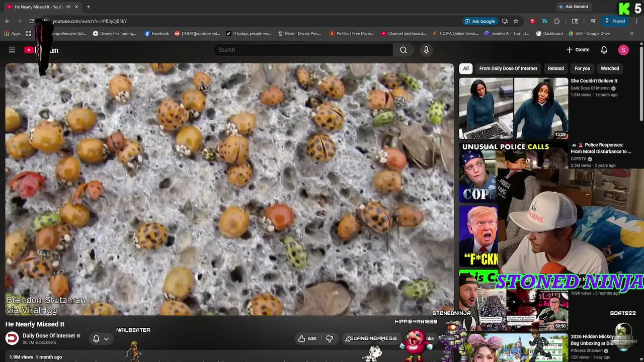Open the browser extensions puzzle icon
The height and width of the screenshot is (362, 644).
tap(557, 21)
